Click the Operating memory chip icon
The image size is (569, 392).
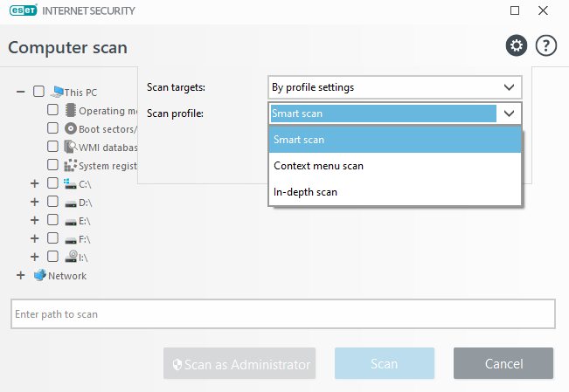(71, 110)
